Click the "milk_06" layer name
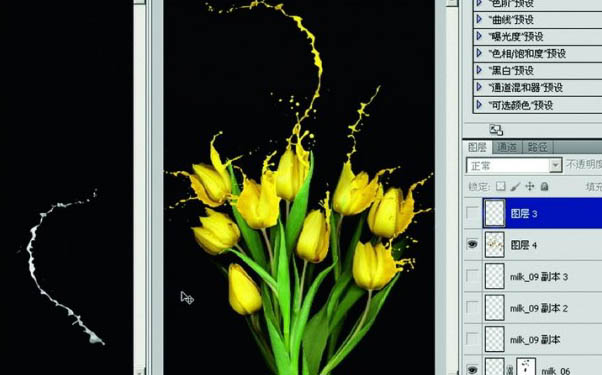This screenshot has width=602, height=375. pyautogui.click(x=556, y=371)
